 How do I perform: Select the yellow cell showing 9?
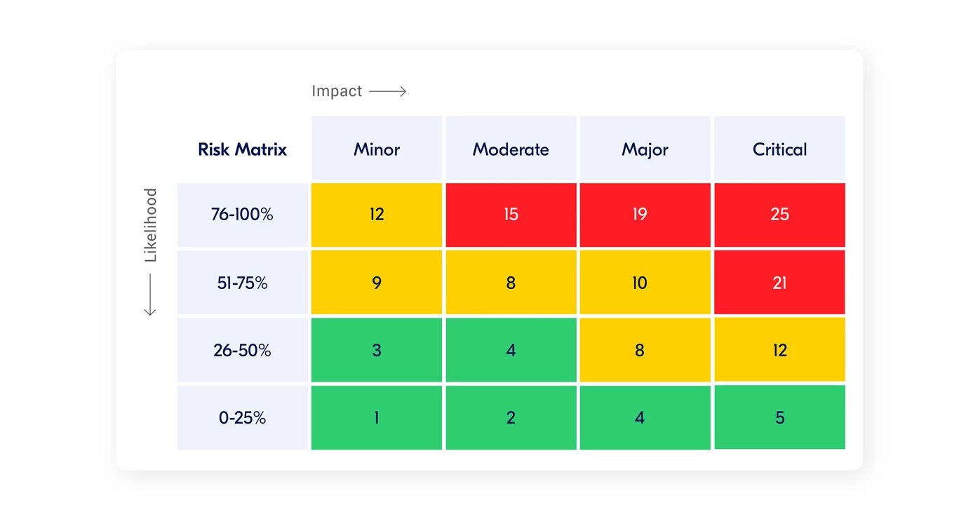point(377,283)
